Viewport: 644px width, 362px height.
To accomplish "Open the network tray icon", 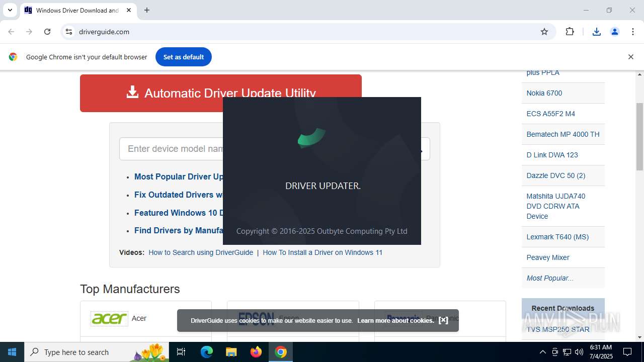I will pos(567,352).
